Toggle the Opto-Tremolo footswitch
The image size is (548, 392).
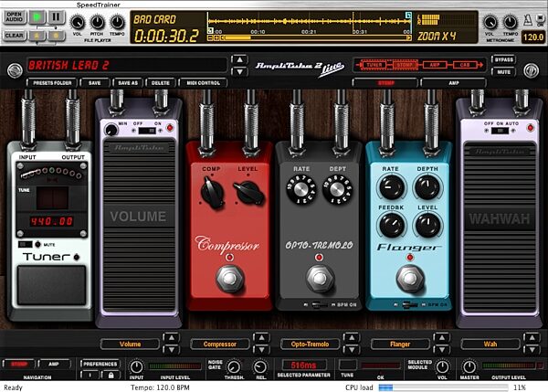[x=319, y=279]
